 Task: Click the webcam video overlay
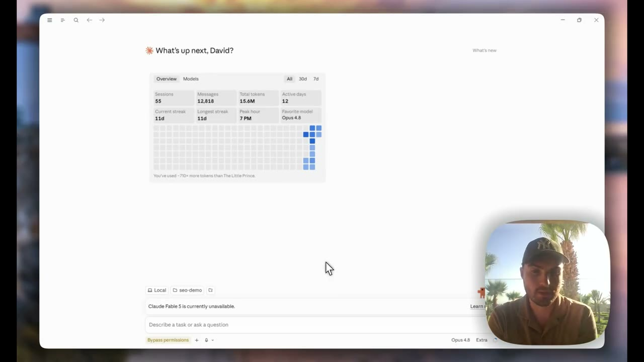point(547,283)
